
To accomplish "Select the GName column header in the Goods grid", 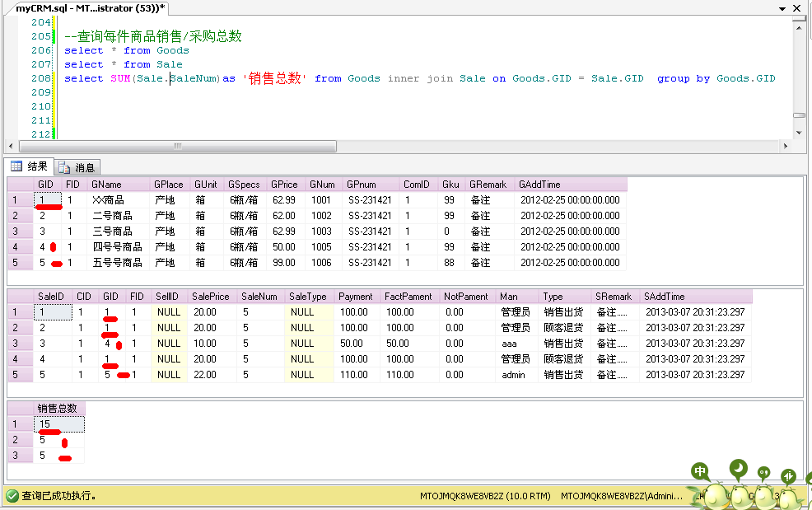I will tap(111, 184).
